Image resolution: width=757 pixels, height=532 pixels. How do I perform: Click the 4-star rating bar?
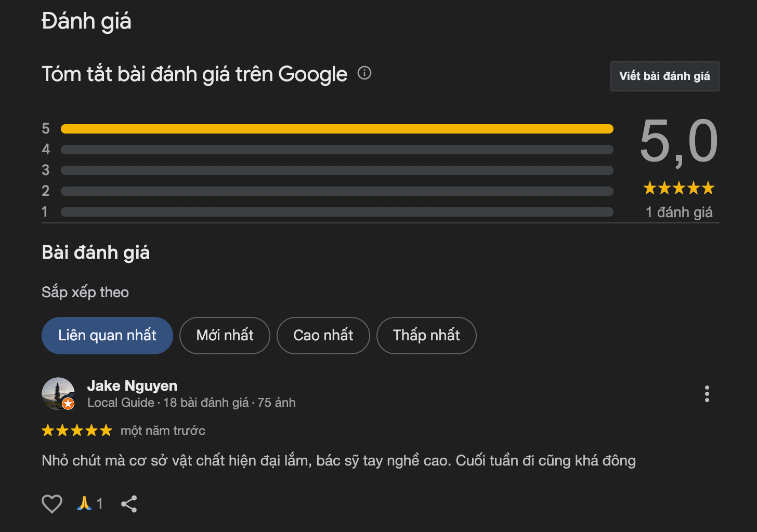click(x=337, y=150)
